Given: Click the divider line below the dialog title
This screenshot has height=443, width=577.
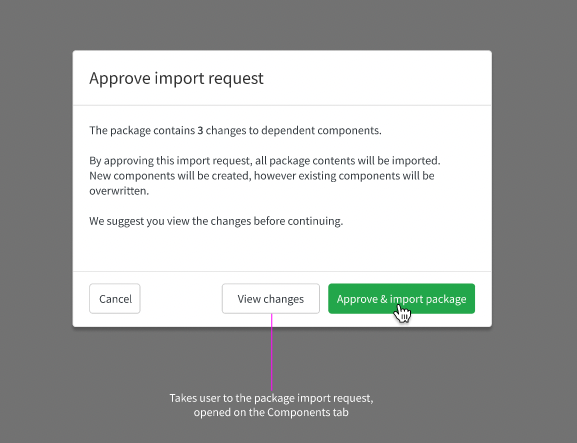Looking at the screenshot, I should [x=282, y=106].
